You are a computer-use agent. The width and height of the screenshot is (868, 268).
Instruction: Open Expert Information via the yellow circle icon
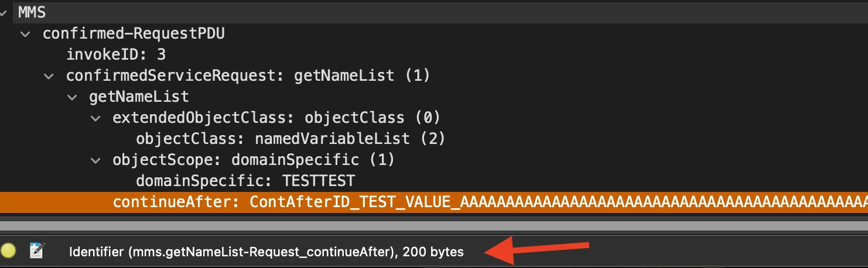point(9,252)
